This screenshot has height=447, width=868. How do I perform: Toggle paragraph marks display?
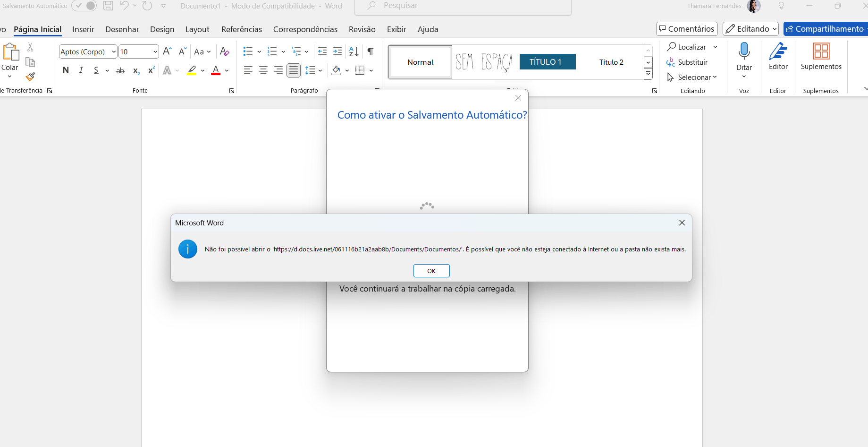371,51
